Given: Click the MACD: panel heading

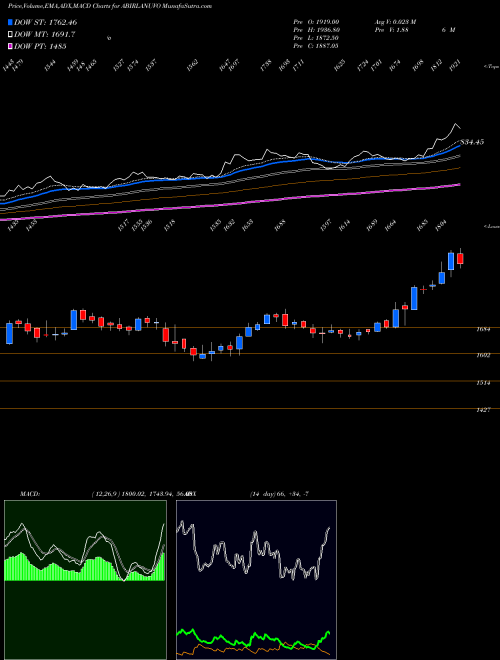Looking at the screenshot, I should 30,494.
